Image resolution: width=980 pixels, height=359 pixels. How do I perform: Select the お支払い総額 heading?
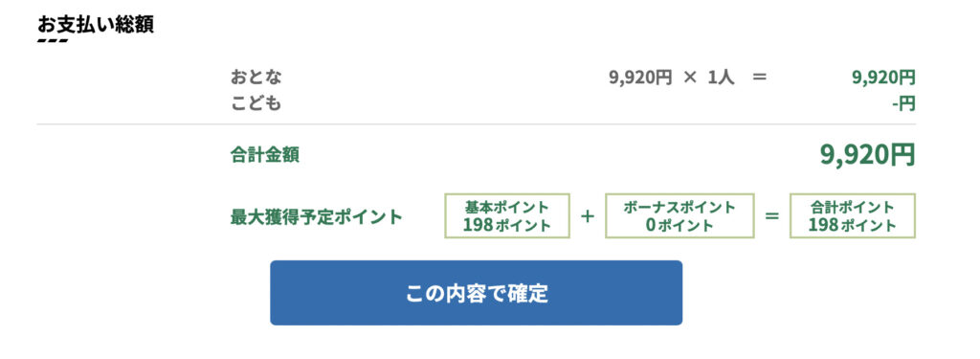point(96,24)
